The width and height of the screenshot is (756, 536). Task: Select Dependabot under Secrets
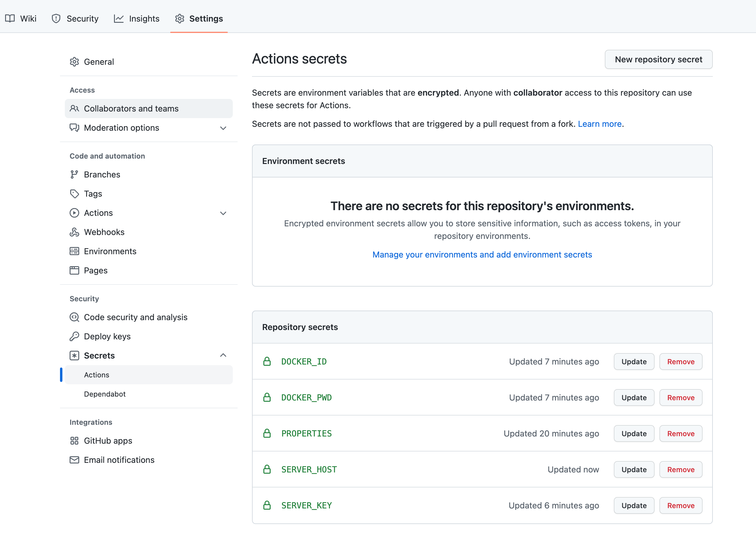pyautogui.click(x=105, y=394)
